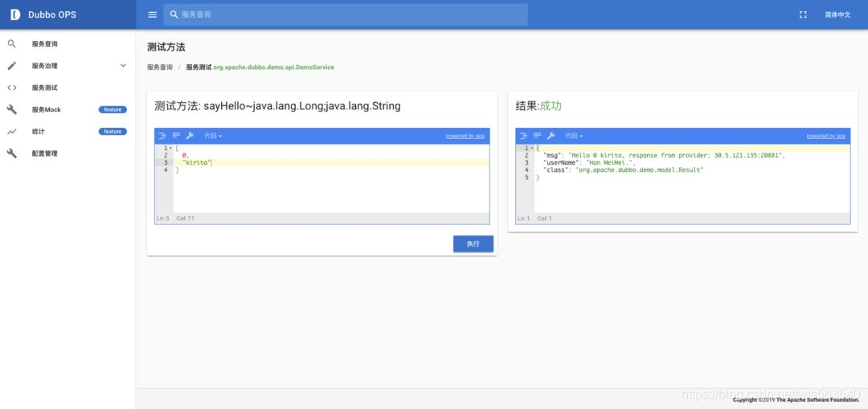Expand the 服务治理 sidebar submenu chevron
This screenshot has width=868, height=409.
[x=124, y=66]
